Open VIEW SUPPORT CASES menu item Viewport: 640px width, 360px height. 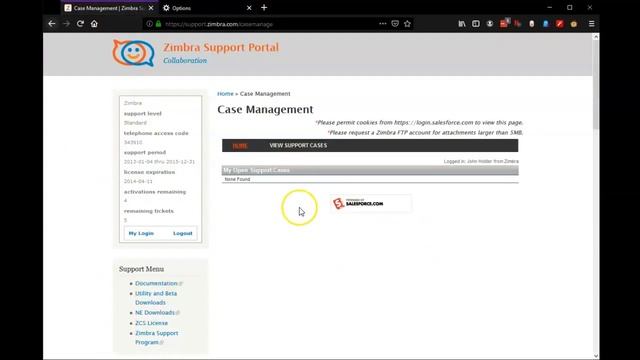pyautogui.click(x=298, y=145)
